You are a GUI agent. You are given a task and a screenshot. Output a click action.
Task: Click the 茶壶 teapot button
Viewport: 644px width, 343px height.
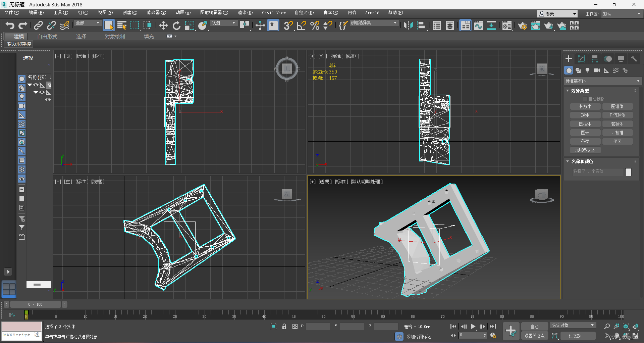tap(585, 142)
